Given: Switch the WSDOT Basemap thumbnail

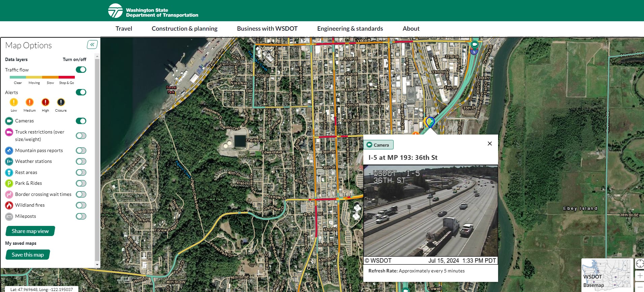Looking at the screenshot, I should point(607,275).
